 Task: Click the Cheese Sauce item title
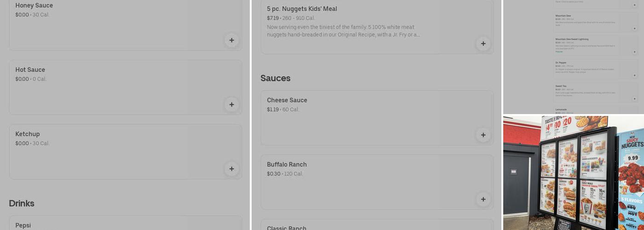[x=287, y=100]
